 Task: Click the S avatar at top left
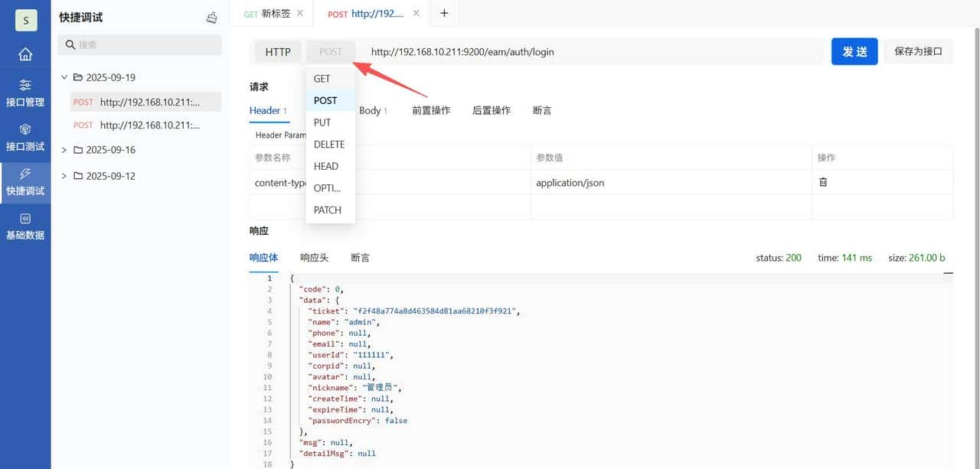tap(25, 20)
